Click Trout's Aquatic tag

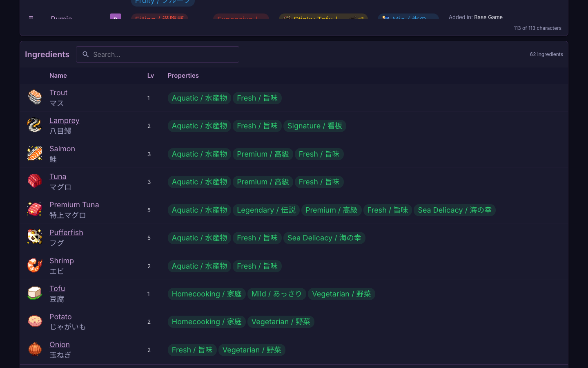pyautogui.click(x=199, y=98)
